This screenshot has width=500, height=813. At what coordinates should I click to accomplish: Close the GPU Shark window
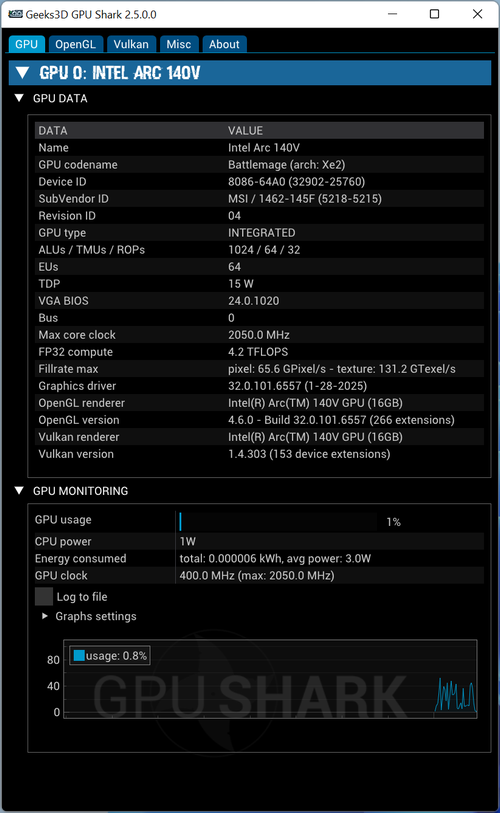(x=478, y=14)
